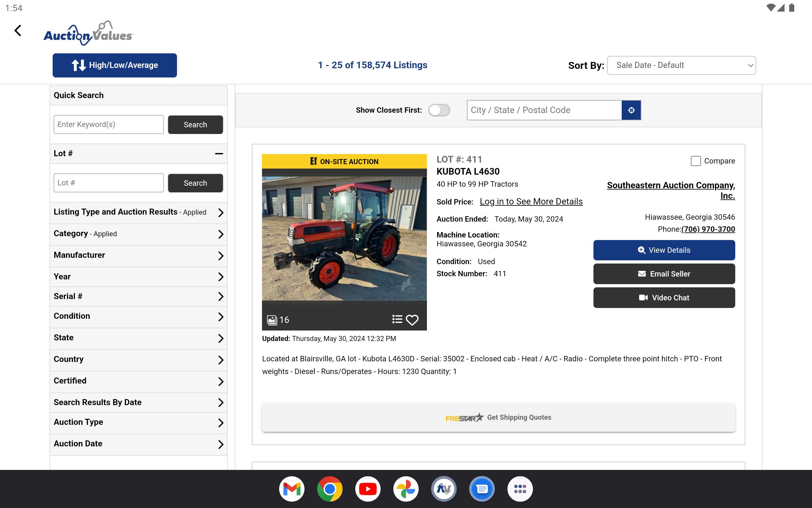Open the Kubota tractor photo

coord(344,238)
